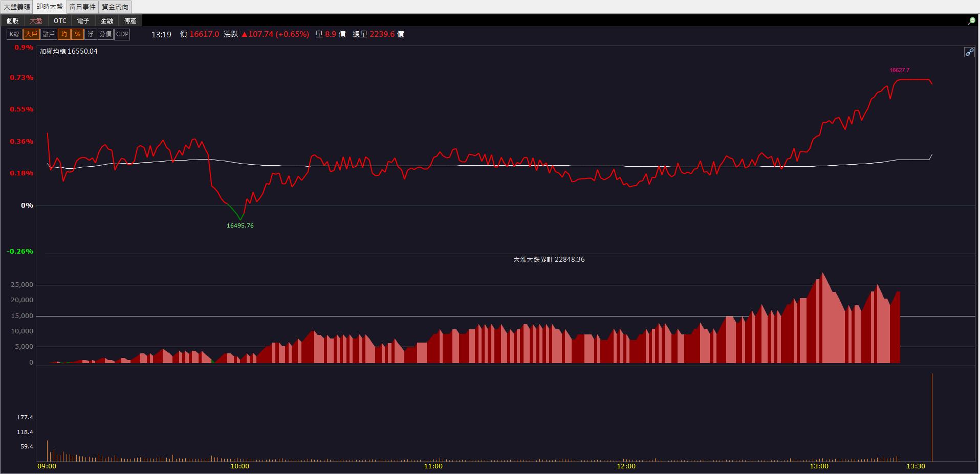
Task: Click the 15,000 scale label
Action: click(x=23, y=316)
